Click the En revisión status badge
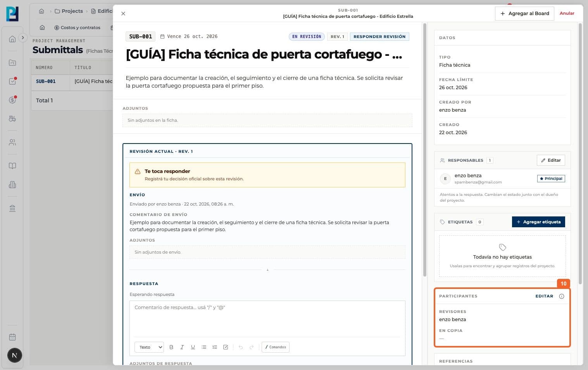The height and width of the screenshot is (370, 588). click(307, 36)
